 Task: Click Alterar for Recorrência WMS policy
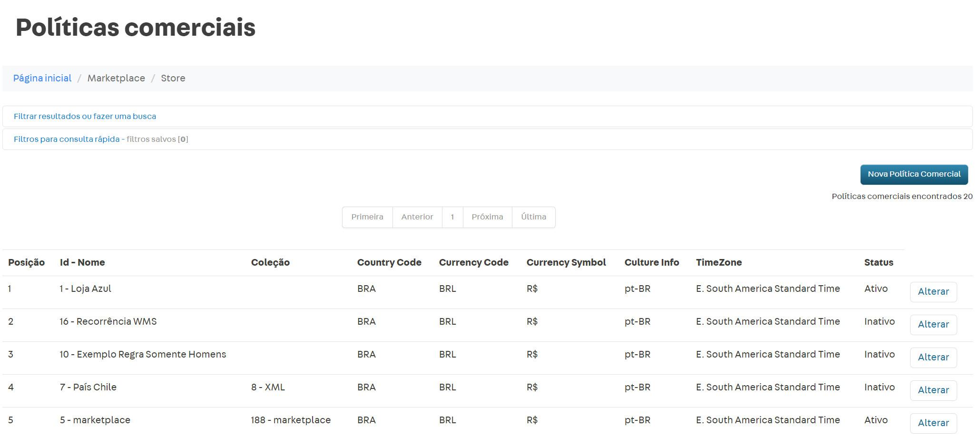pyautogui.click(x=933, y=325)
